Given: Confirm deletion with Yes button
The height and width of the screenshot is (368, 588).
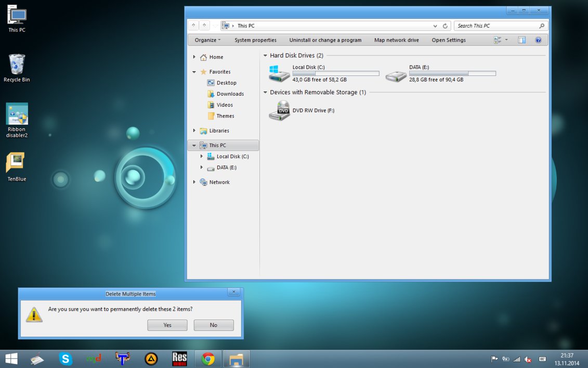Looking at the screenshot, I should [x=167, y=325].
